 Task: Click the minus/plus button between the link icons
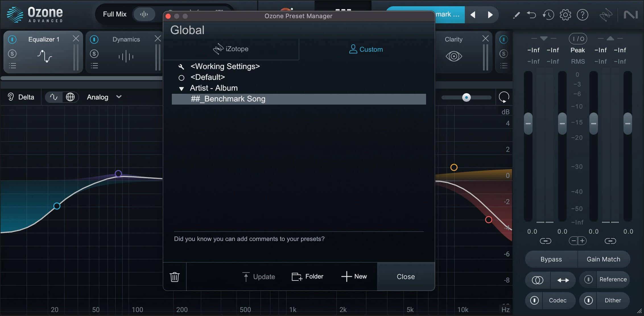tap(578, 241)
